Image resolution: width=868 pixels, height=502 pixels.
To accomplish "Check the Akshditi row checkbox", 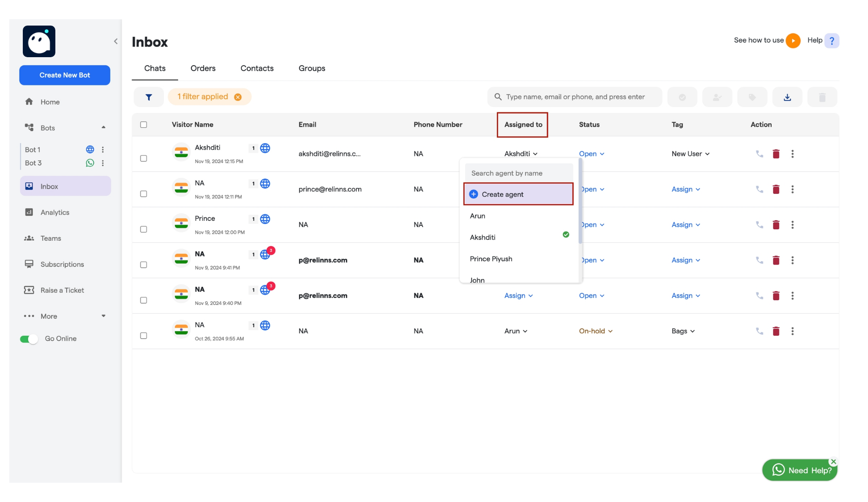I will (144, 159).
